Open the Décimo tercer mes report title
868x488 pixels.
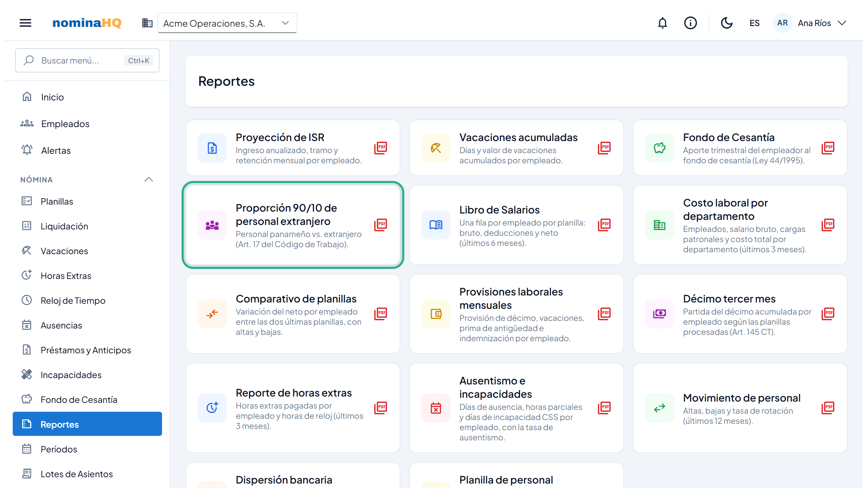(729, 299)
